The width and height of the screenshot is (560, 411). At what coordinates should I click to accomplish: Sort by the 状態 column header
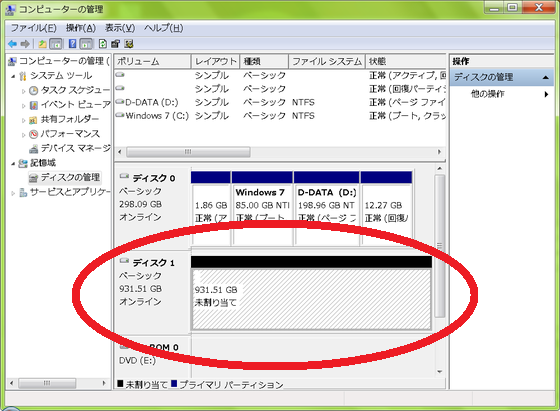click(406, 61)
